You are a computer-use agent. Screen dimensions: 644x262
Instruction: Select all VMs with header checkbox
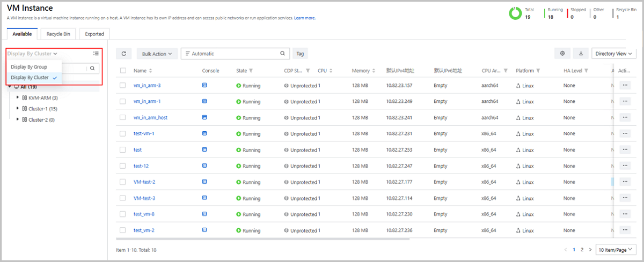(123, 71)
